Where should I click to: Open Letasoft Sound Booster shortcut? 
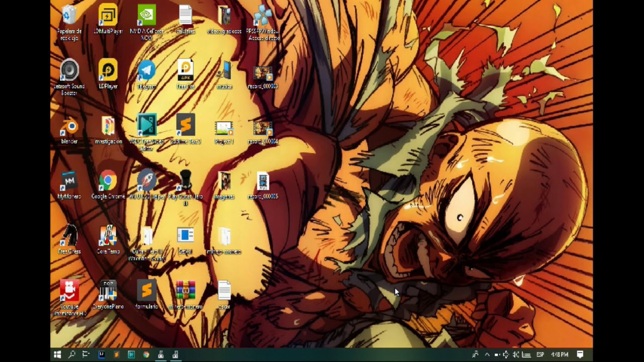[x=69, y=77]
